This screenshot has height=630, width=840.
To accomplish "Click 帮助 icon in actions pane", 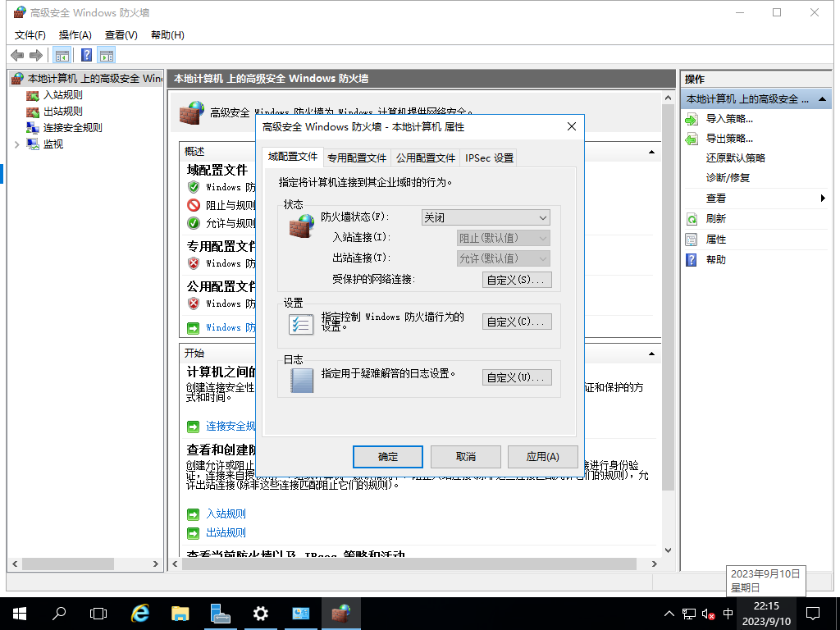I will pos(692,260).
